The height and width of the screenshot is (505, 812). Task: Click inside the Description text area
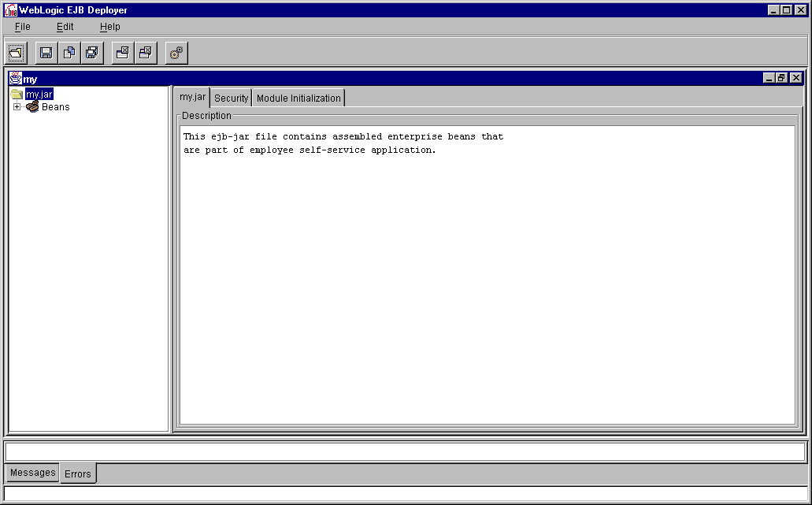click(487, 274)
